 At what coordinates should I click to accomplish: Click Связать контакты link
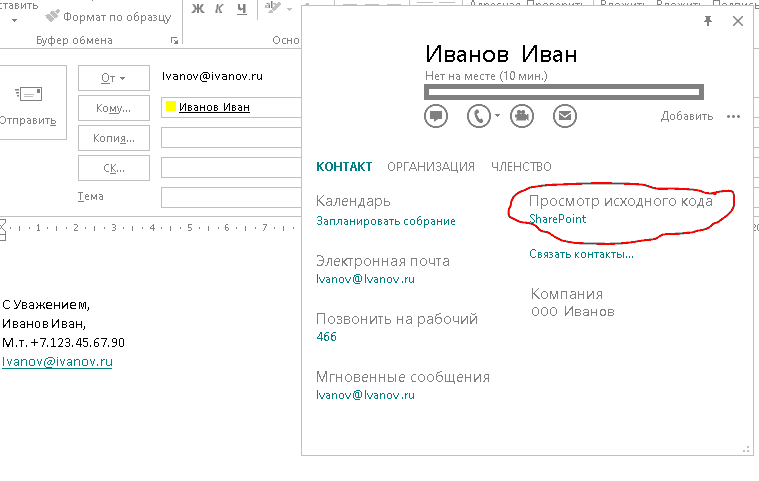coord(581,254)
